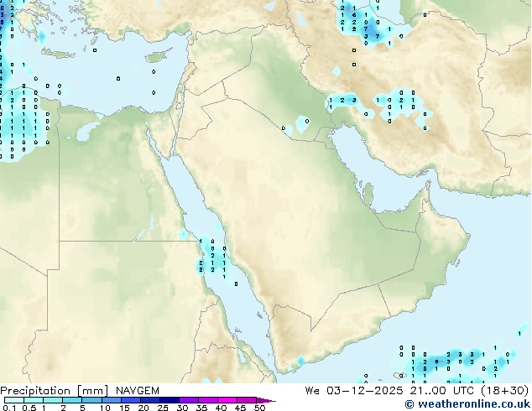The image size is (532, 411).
Task: Click the '[mm]' unit label
Action: 92,391
